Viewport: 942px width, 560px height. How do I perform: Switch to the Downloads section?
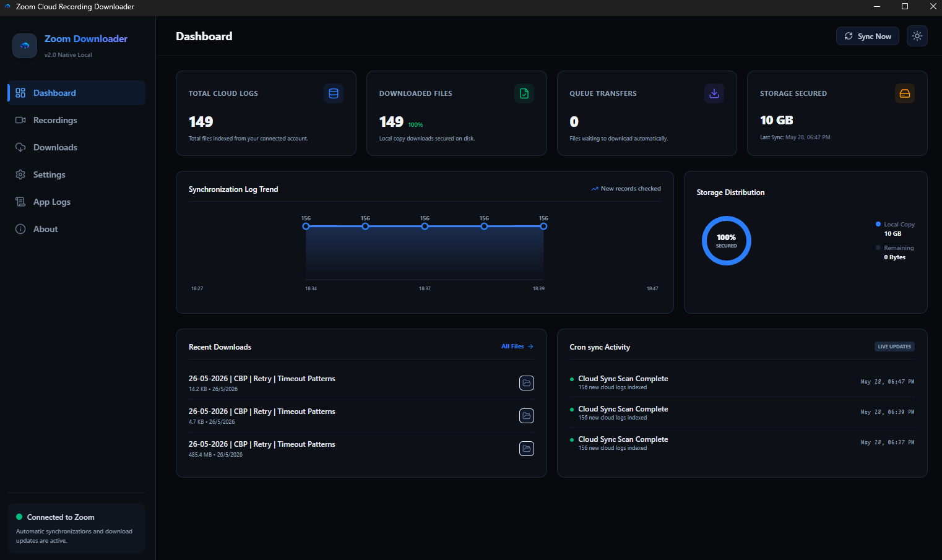[77, 147]
